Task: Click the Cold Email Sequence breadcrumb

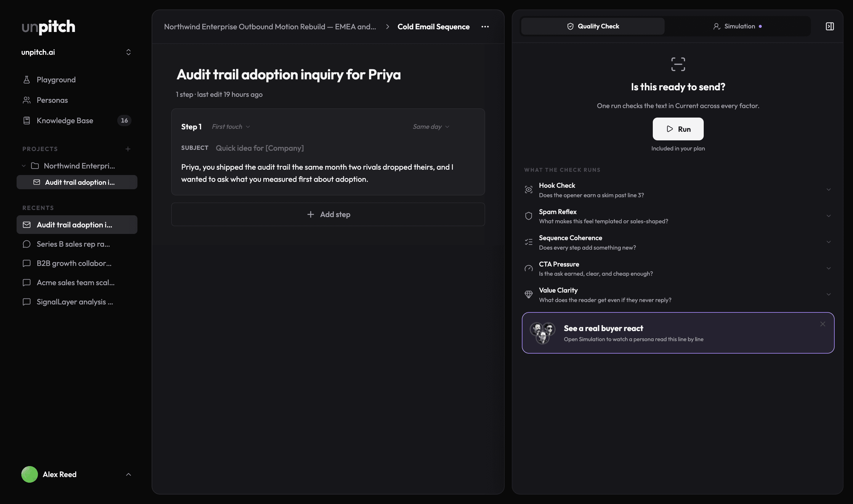Action: tap(434, 26)
